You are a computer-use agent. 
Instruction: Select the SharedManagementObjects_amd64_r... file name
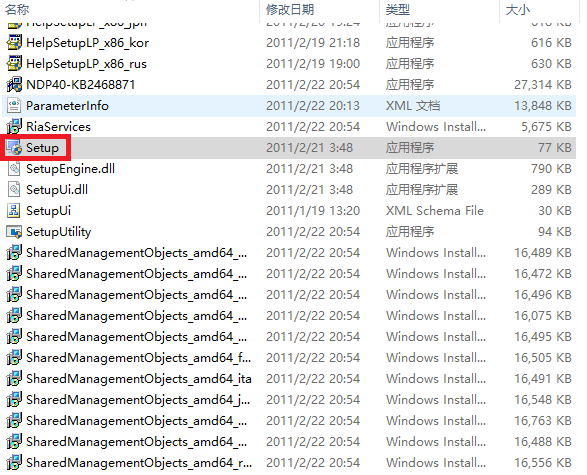pos(139,463)
